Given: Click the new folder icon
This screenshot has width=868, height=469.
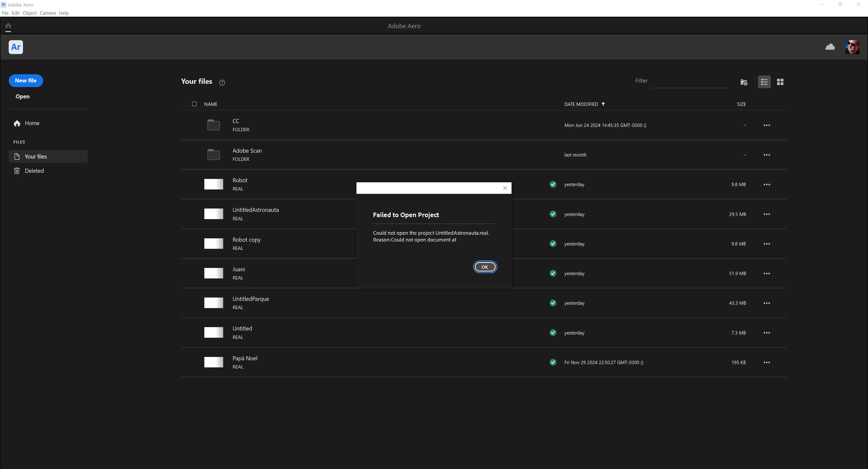Looking at the screenshot, I should pyautogui.click(x=744, y=82).
